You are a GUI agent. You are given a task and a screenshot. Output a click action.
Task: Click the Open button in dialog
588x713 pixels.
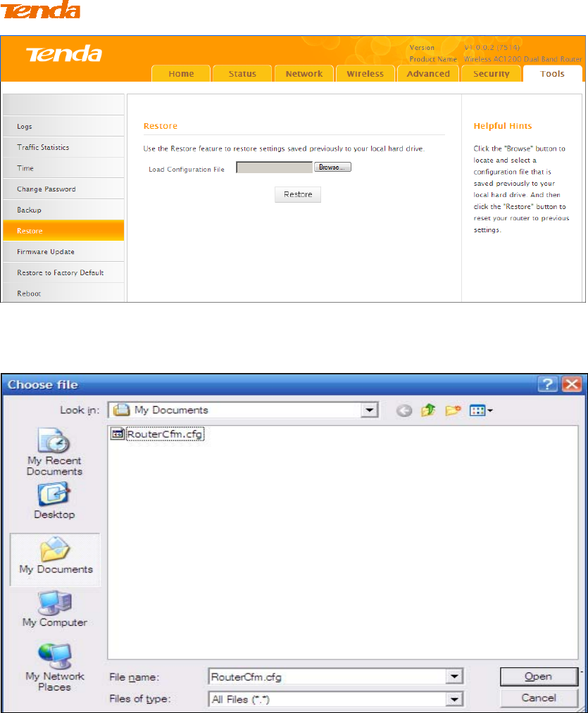[x=539, y=676]
